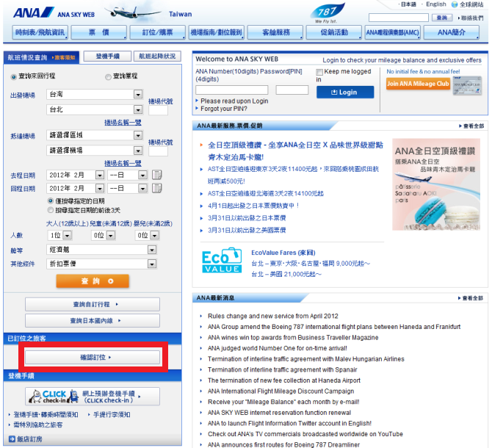Viewport: 492px width, 448px height.
Task: Click the Password PIN input field
Action: 292,90
